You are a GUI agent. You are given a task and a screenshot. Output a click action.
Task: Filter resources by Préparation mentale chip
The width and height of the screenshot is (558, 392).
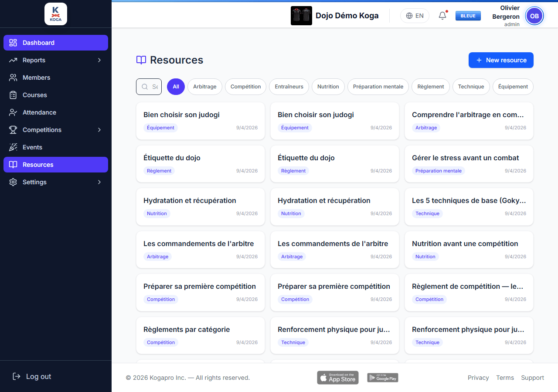click(378, 87)
